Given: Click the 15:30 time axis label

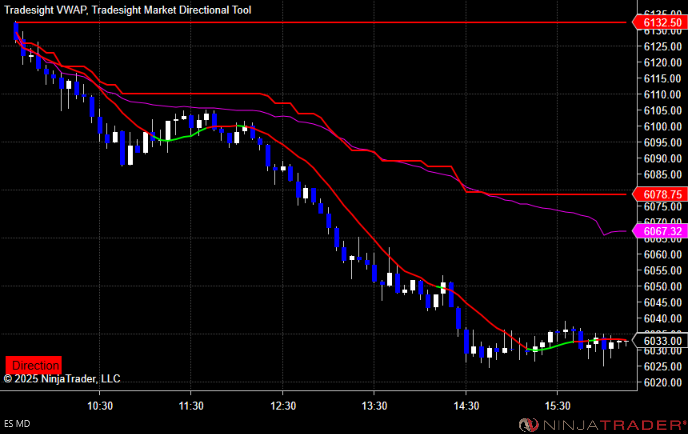Looking at the screenshot, I should [x=557, y=406].
